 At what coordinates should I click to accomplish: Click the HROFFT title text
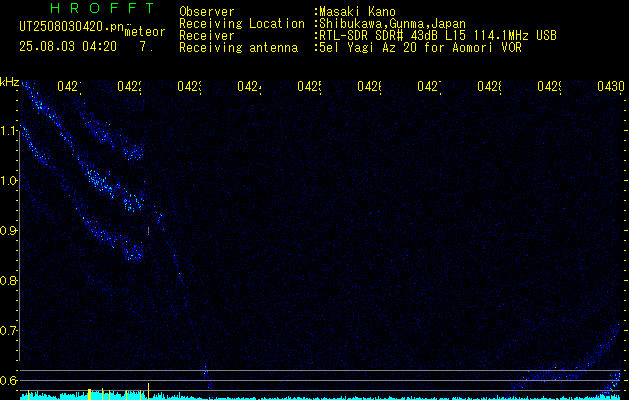[102, 8]
